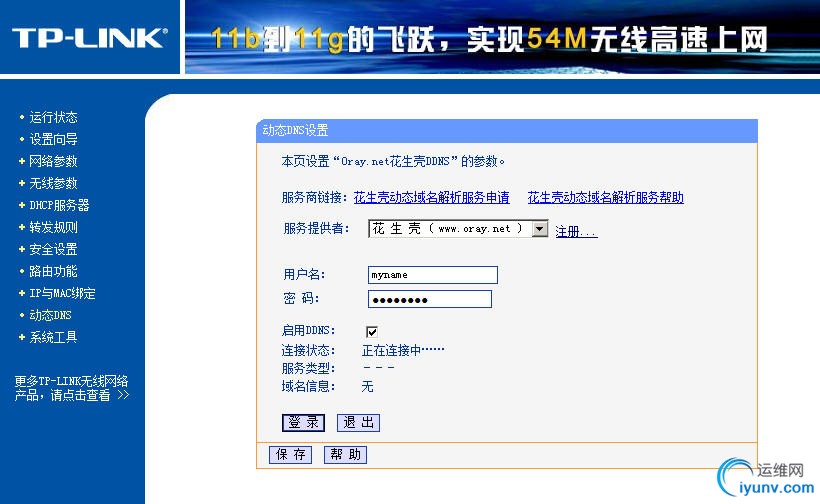820x504 pixels.
Task: Click the 服务类型 label
Action: click(x=308, y=368)
